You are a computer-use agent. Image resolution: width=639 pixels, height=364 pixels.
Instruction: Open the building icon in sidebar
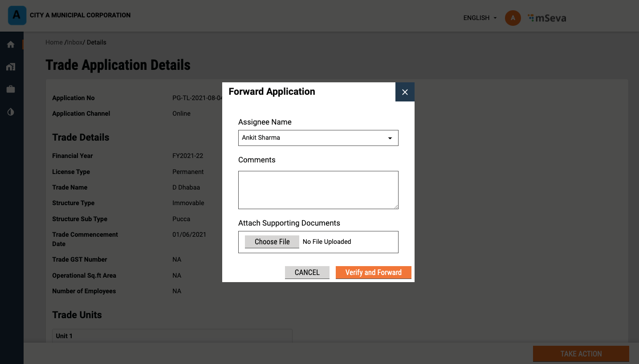point(11,67)
